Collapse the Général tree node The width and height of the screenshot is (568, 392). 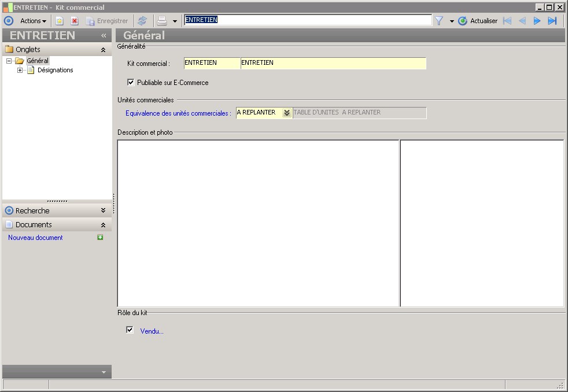click(9, 61)
